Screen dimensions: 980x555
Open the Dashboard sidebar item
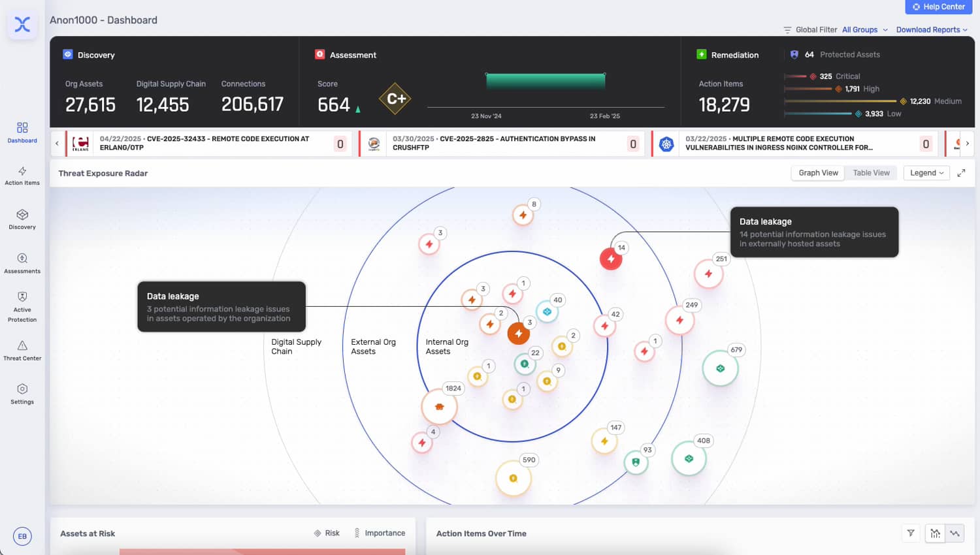pyautogui.click(x=22, y=133)
